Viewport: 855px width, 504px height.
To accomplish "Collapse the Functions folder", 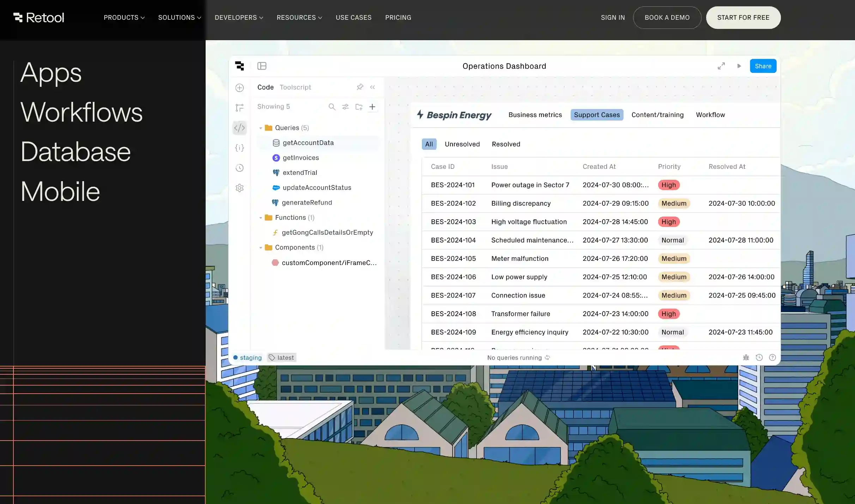I will [x=261, y=218].
